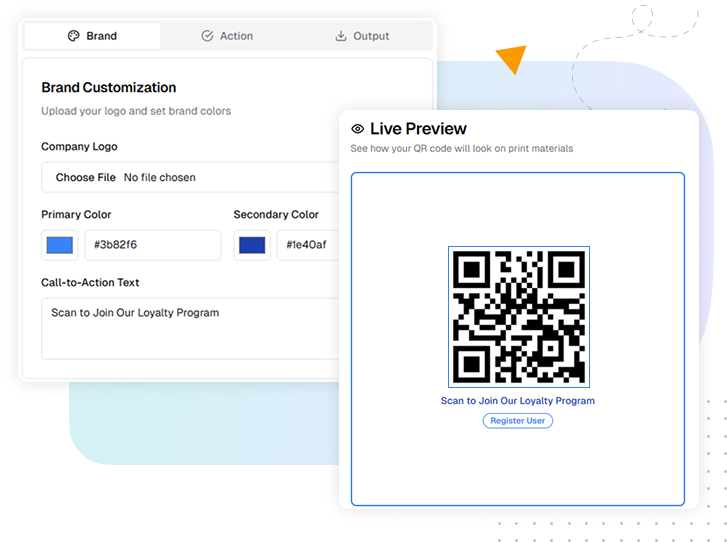Open the Action tab
The image size is (727, 542).
click(227, 36)
